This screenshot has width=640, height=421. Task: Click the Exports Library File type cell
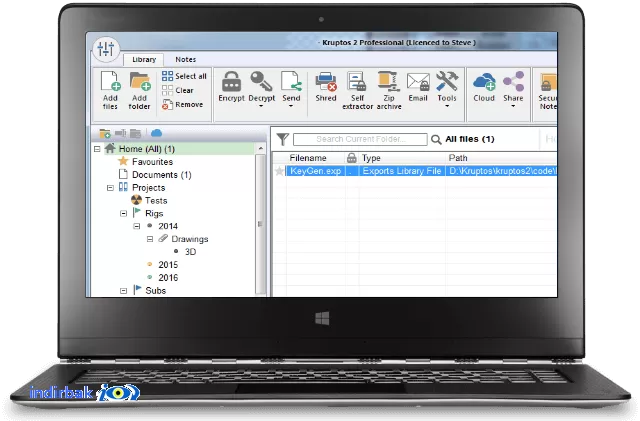(402, 171)
